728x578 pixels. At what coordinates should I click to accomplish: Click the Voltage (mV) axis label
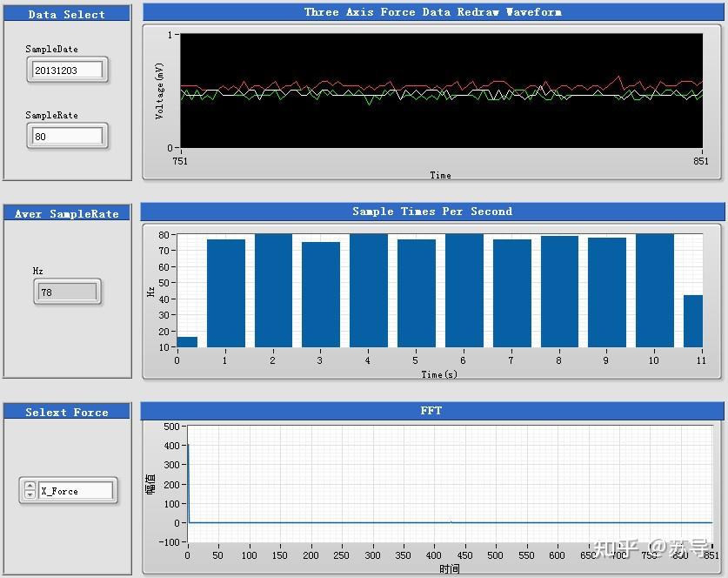159,91
